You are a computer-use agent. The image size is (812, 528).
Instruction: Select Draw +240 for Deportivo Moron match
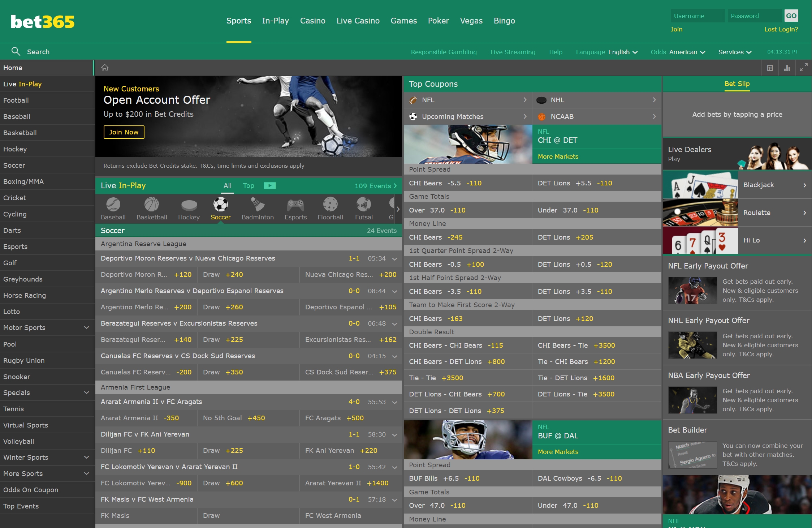(x=248, y=274)
